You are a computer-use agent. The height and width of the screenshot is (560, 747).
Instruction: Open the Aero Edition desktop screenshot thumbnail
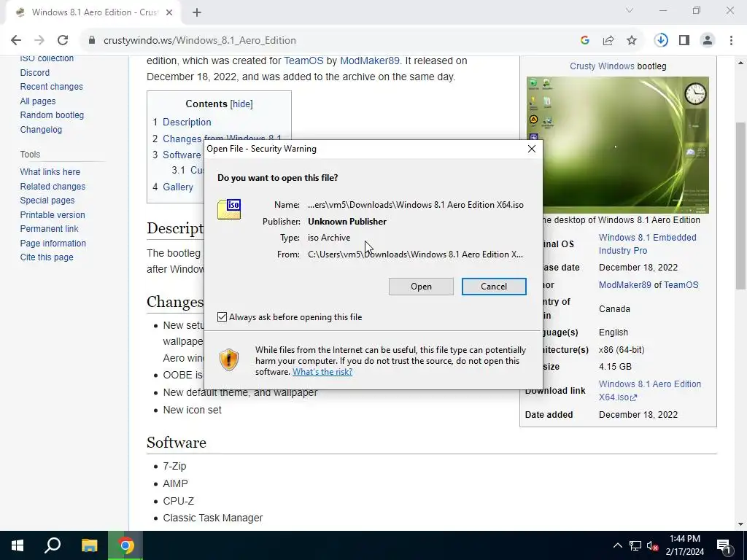617,145
